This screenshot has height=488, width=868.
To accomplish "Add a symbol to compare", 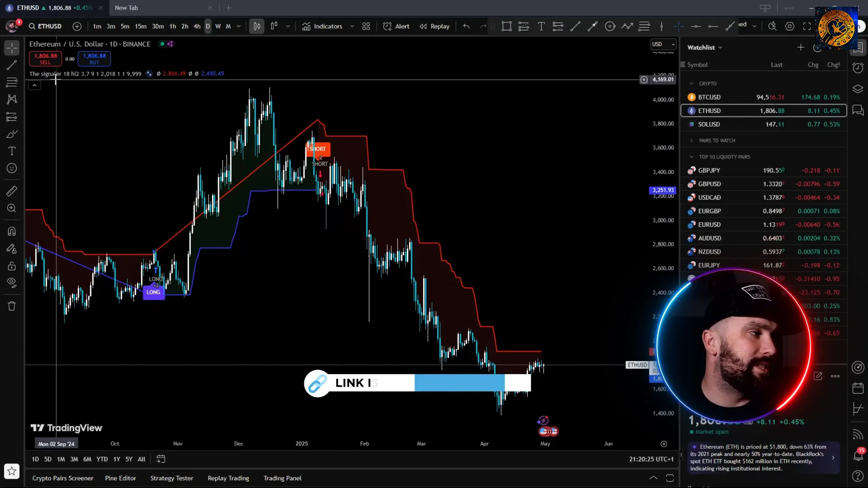I will point(77,26).
